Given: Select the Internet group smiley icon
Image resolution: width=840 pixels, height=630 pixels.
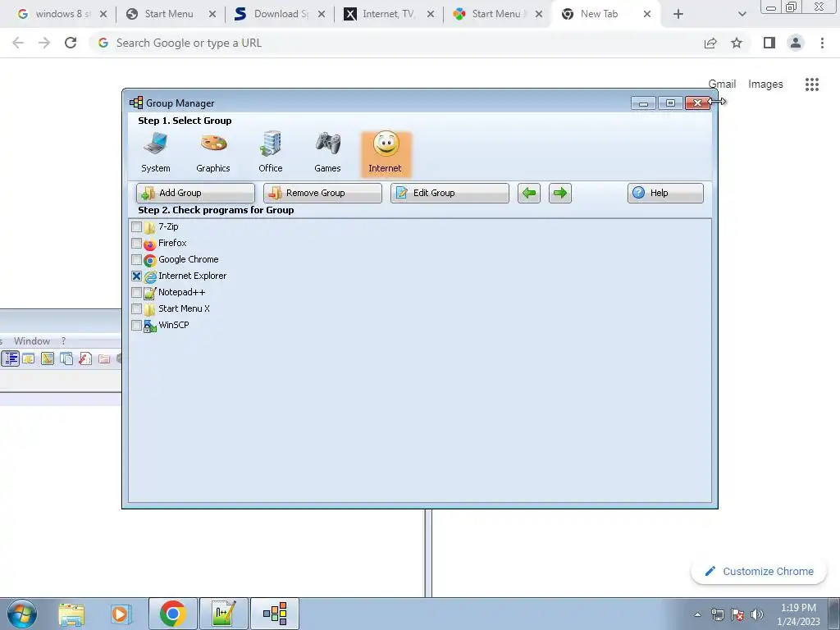Looking at the screenshot, I should point(386,153).
